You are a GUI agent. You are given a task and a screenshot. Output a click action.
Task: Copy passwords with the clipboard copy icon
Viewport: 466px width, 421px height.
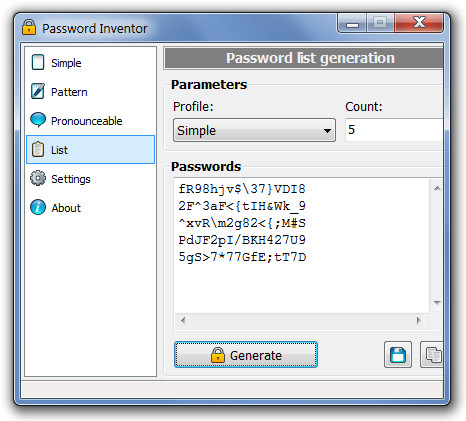click(432, 355)
